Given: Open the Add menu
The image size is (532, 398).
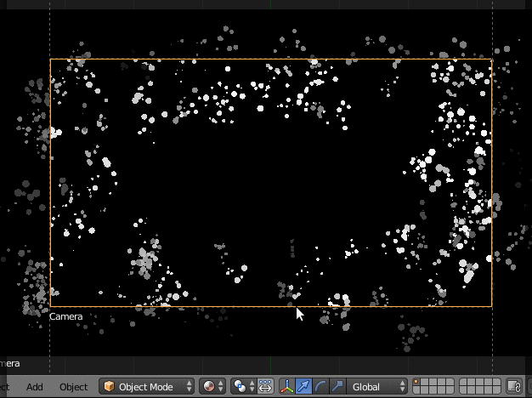Looking at the screenshot, I should point(35,387).
